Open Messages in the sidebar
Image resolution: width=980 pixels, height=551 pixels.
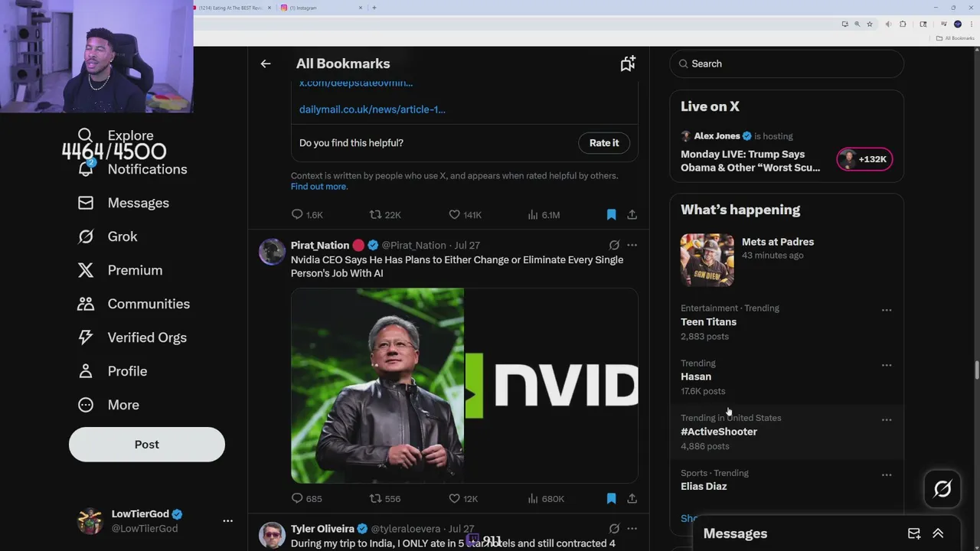[x=122, y=203]
